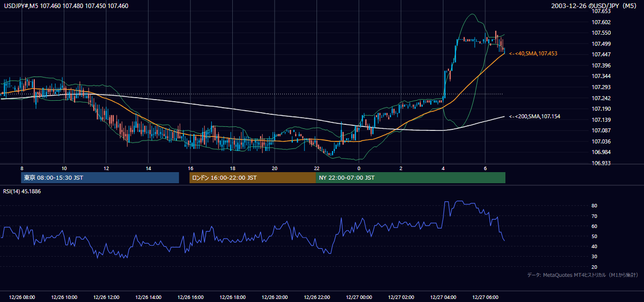Click the RSI scale value 70
This screenshot has width=644, height=302.
pos(595,216)
